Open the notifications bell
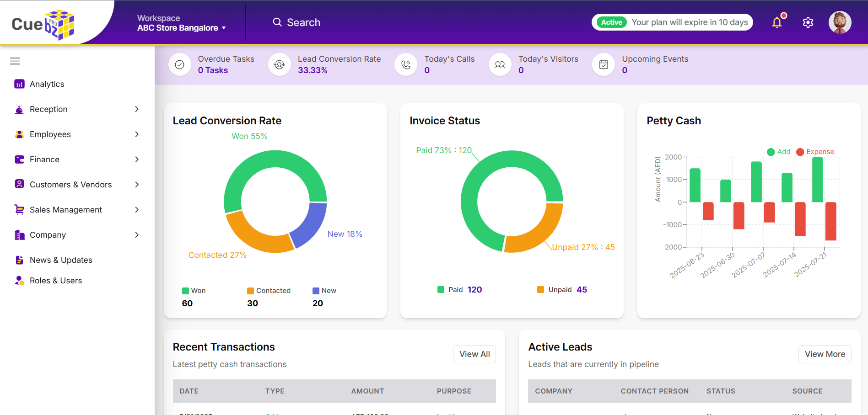The image size is (868, 415). [x=777, y=22]
